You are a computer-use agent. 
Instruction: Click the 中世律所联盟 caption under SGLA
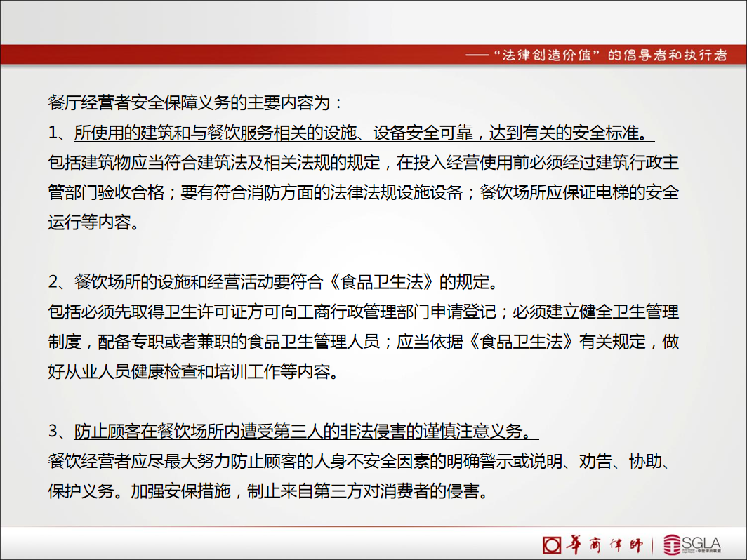709,552
